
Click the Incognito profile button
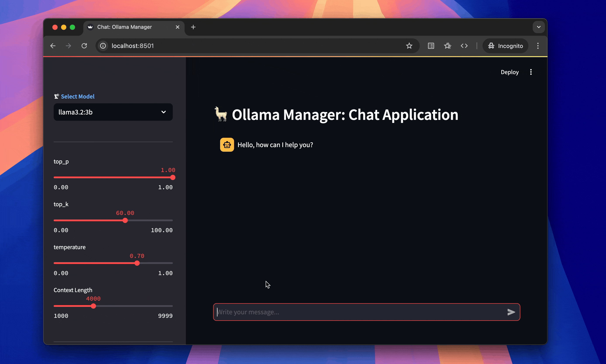click(505, 46)
